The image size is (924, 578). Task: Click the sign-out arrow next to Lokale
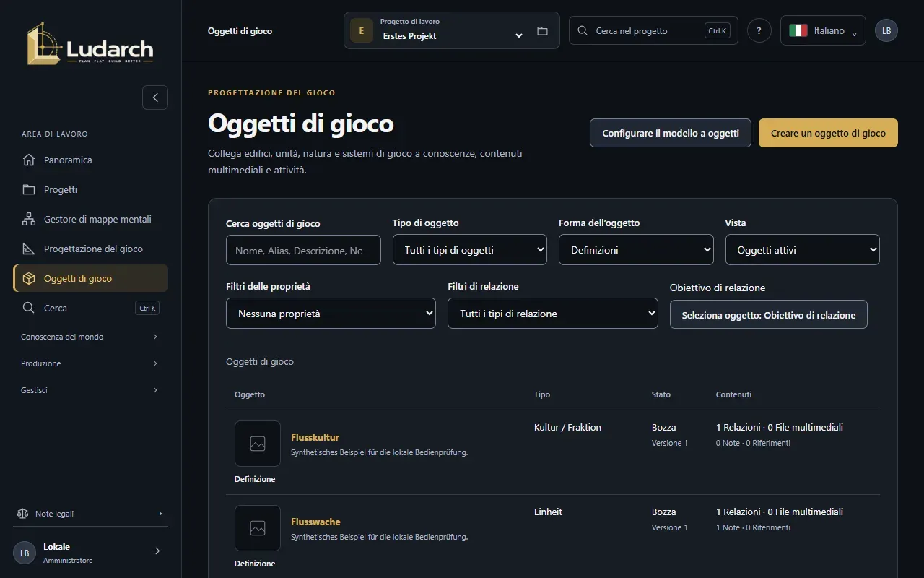(155, 551)
